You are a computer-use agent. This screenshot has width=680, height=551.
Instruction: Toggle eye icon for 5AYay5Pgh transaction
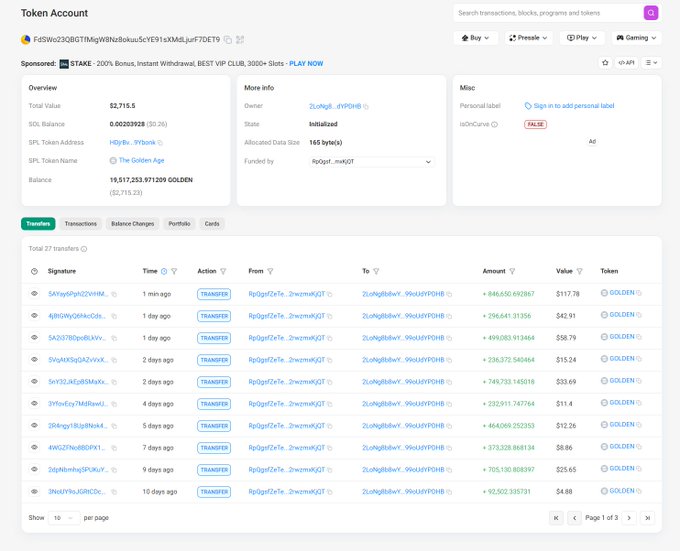pyautogui.click(x=34, y=294)
